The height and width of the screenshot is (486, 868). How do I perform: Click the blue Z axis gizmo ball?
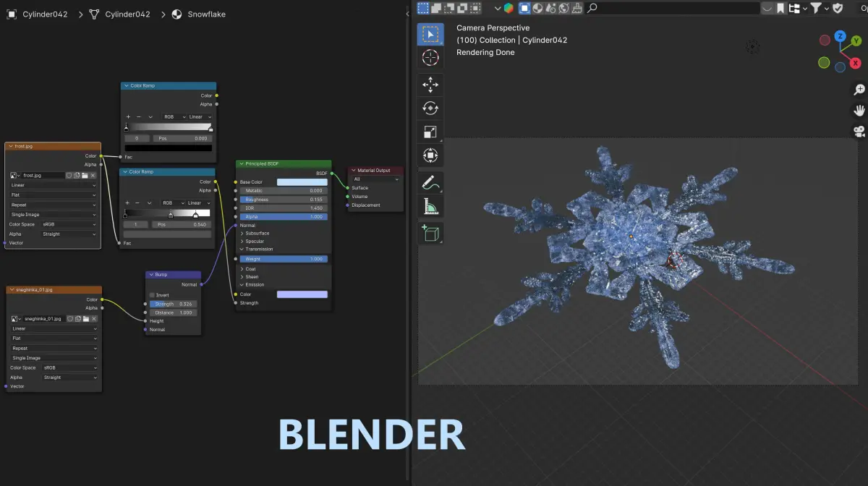click(840, 35)
